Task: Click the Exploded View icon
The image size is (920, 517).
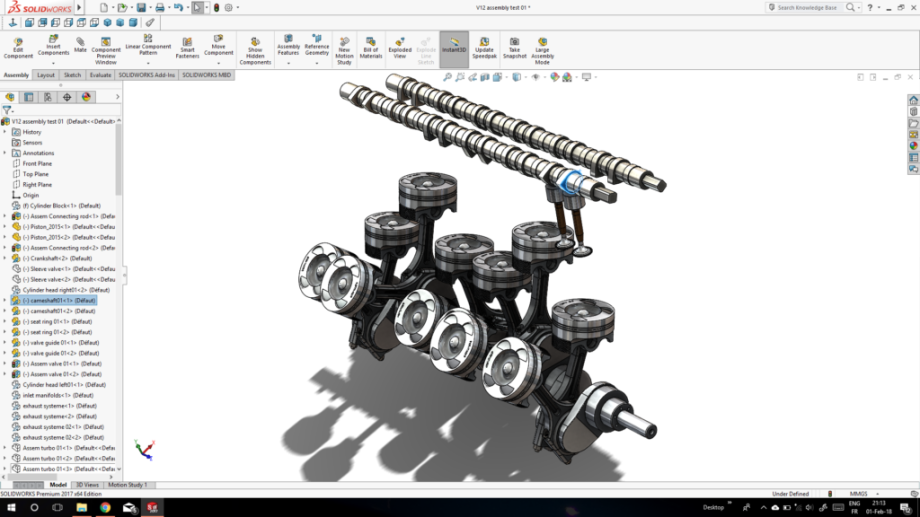Action: (400, 45)
